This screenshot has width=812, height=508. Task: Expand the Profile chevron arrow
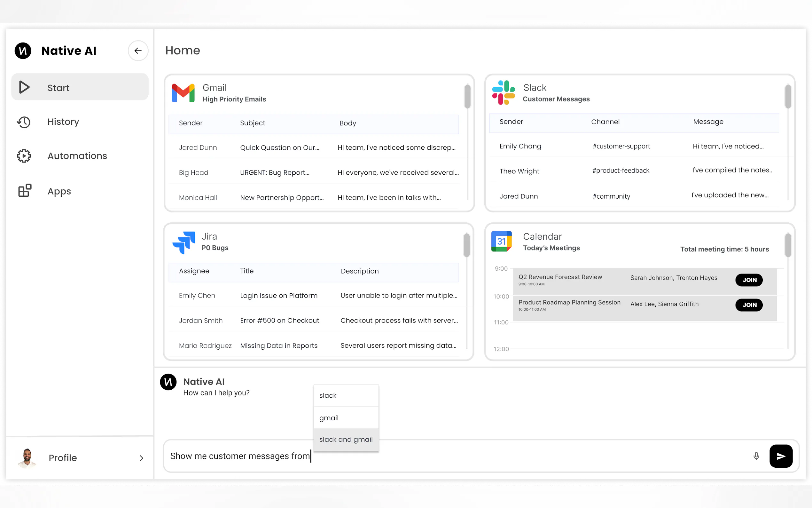click(x=141, y=458)
